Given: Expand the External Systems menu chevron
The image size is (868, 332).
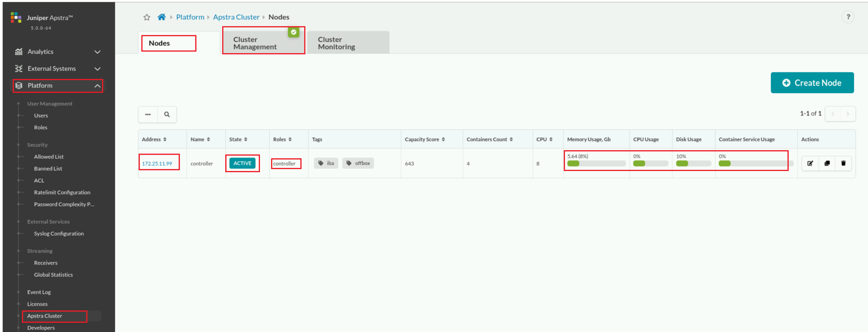Looking at the screenshot, I should pos(97,69).
